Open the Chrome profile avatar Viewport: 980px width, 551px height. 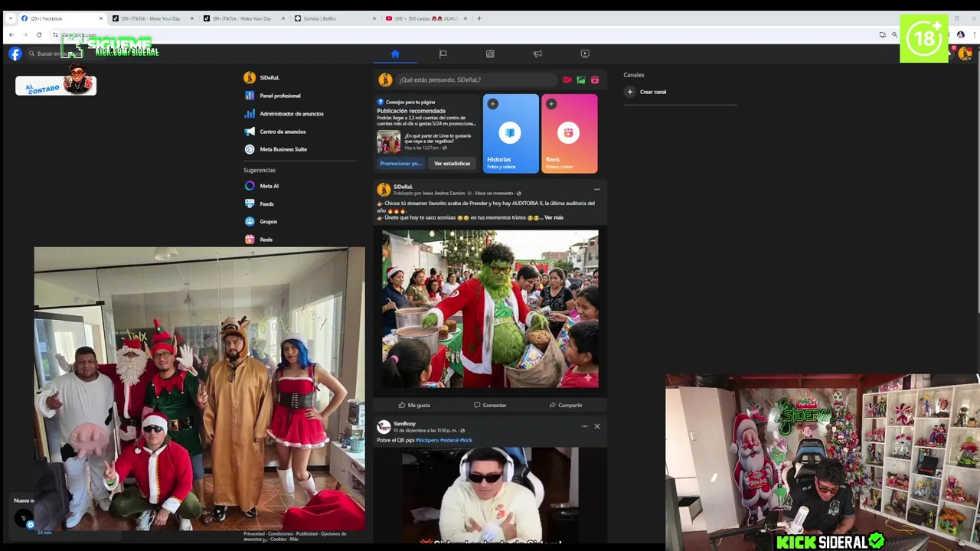pos(961,34)
